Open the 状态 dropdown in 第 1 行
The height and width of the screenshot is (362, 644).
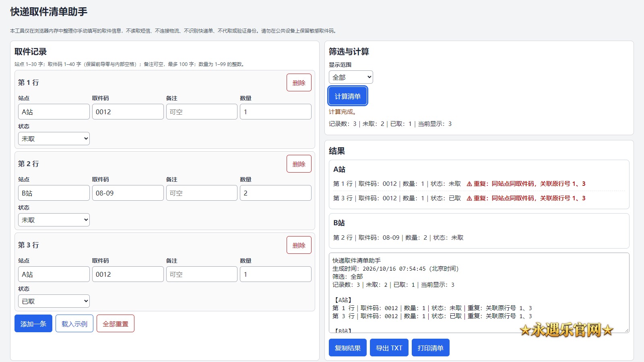point(54,139)
